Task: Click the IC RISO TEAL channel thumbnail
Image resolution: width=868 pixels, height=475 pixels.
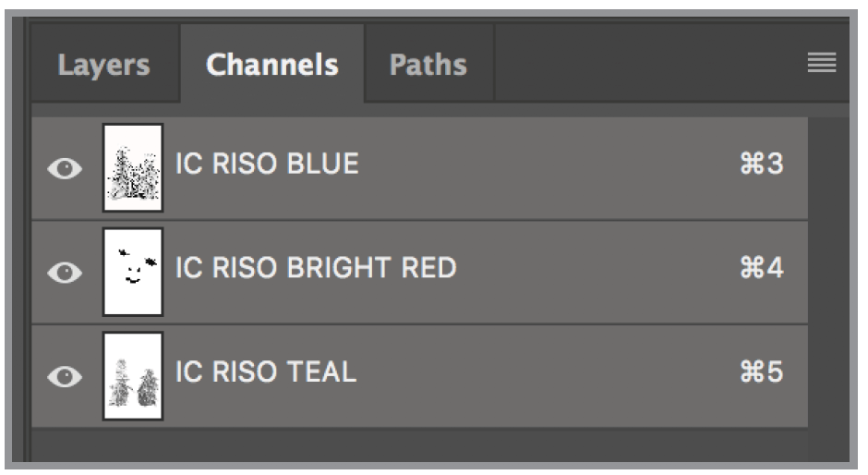Action: tap(133, 376)
